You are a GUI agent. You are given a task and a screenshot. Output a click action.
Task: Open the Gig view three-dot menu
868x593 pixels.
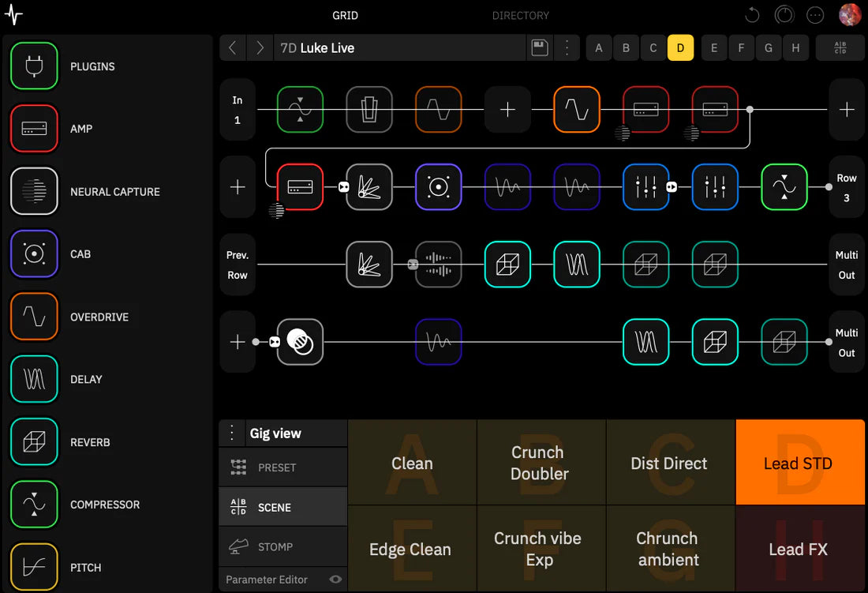(x=231, y=433)
